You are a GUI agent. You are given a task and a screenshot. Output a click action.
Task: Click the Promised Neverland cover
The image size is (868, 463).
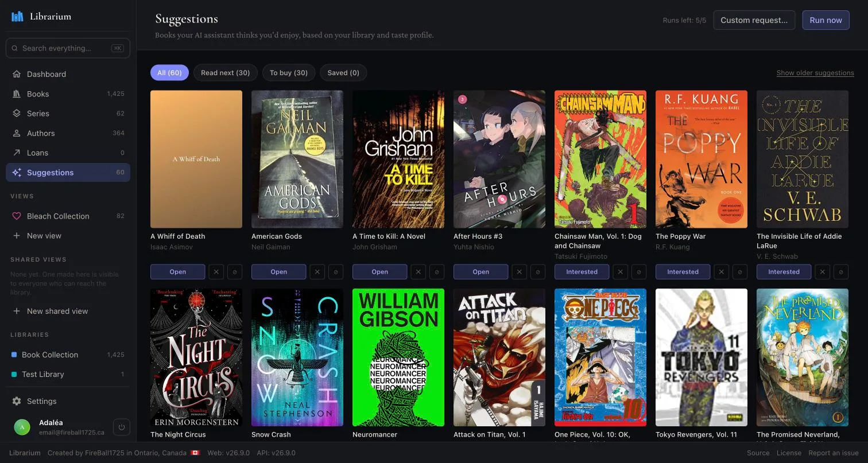pyautogui.click(x=803, y=357)
